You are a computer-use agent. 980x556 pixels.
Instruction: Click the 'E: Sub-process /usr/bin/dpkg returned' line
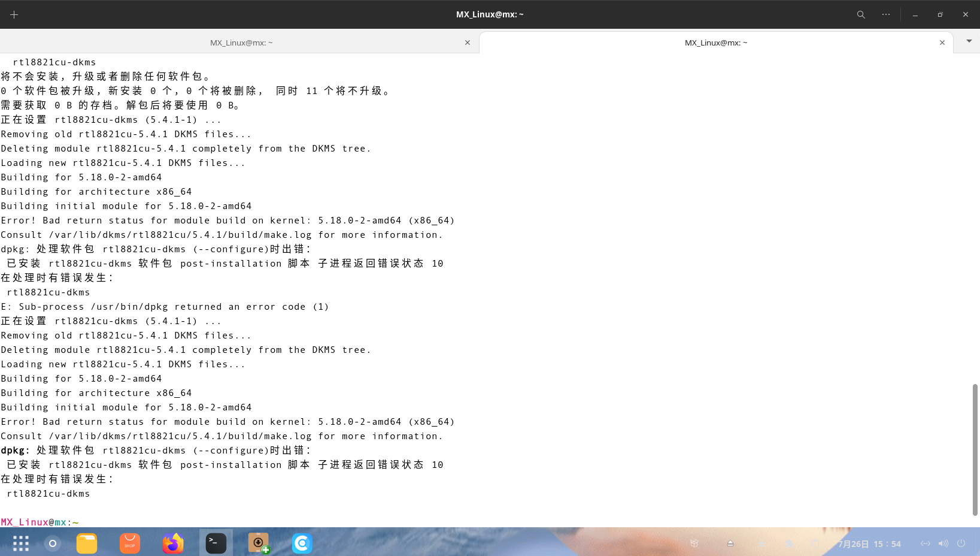[x=165, y=307]
